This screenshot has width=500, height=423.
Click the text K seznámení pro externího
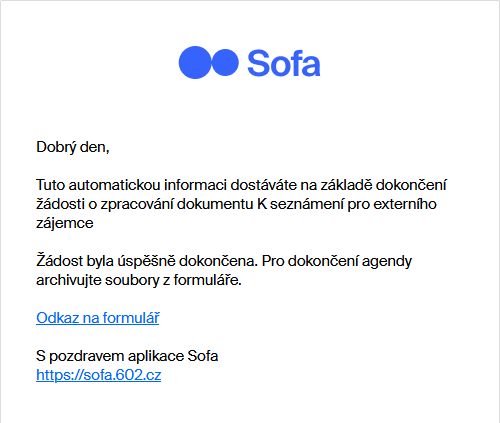[x=347, y=204]
